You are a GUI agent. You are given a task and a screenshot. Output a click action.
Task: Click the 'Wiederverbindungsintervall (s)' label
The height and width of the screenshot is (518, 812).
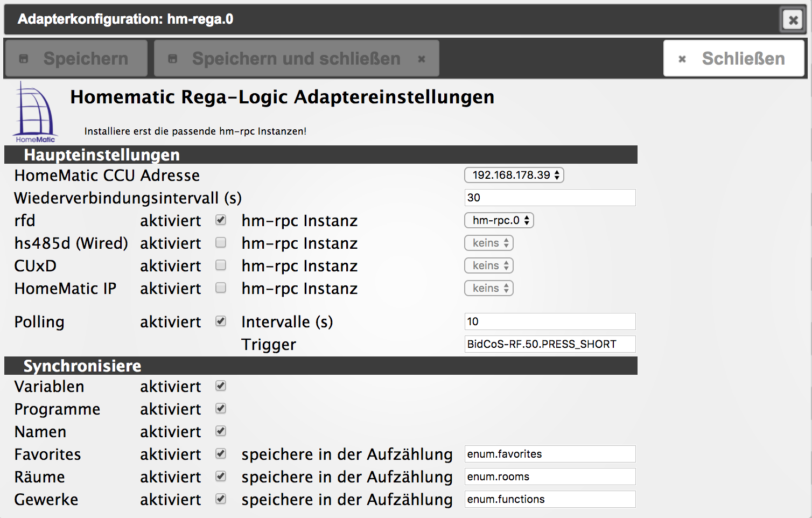click(x=128, y=198)
